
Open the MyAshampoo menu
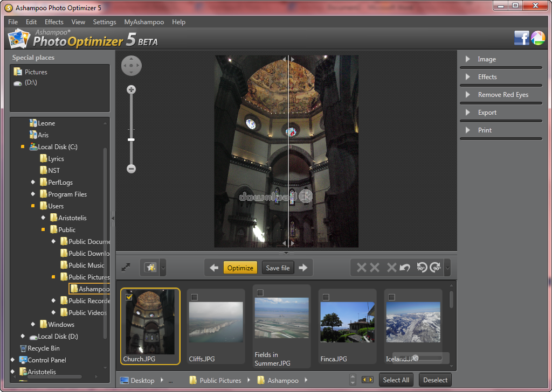[144, 22]
